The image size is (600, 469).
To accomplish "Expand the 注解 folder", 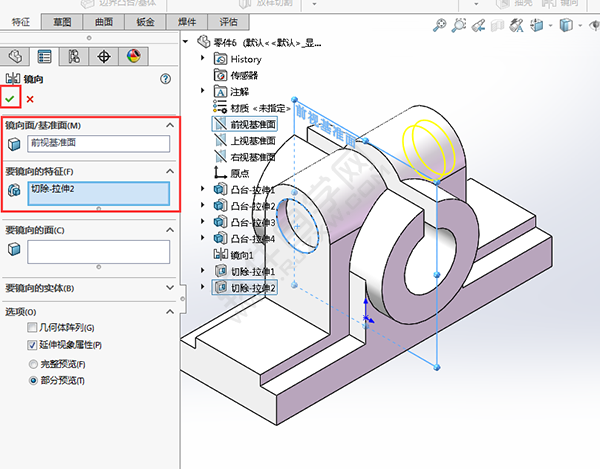I will click(202, 91).
